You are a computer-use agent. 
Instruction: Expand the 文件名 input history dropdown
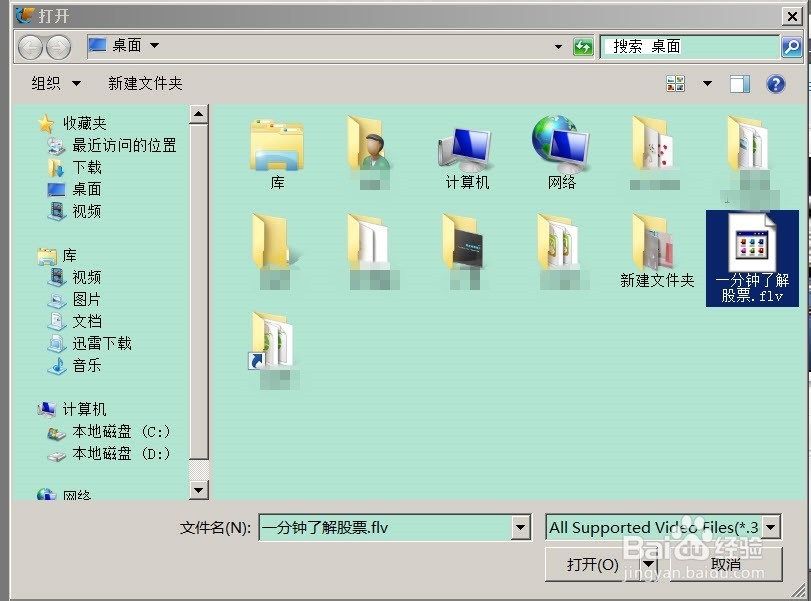pos(519,526)
